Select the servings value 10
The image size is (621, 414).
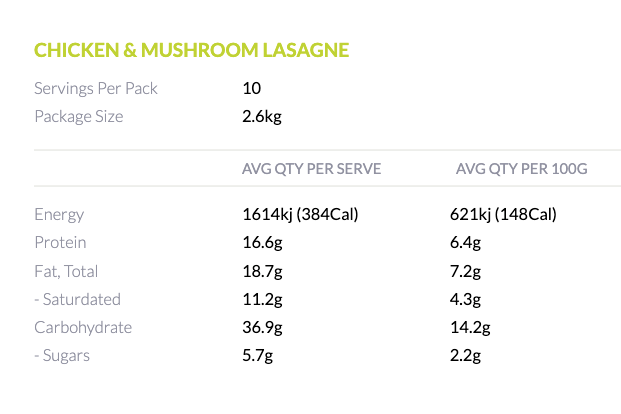pos(252,88)
